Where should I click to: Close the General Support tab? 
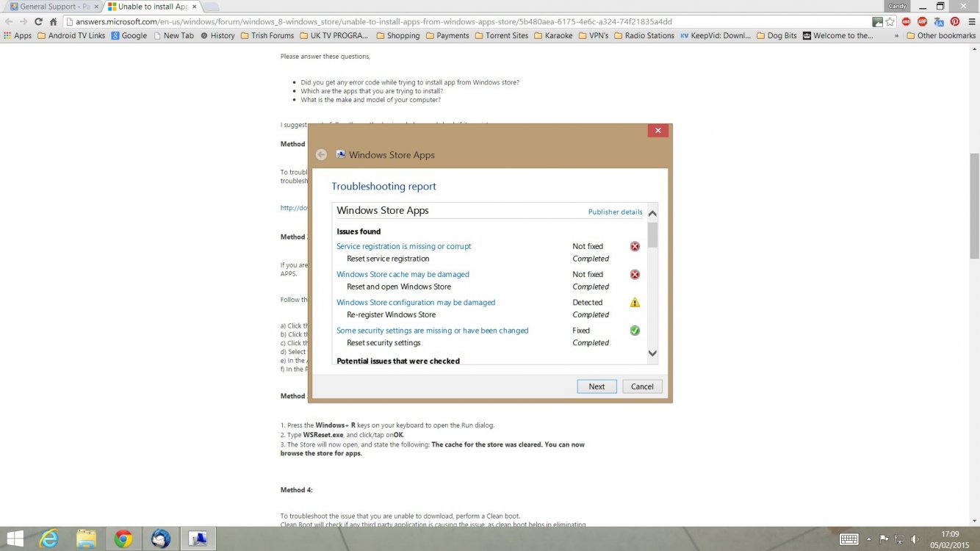pos(96,7)
